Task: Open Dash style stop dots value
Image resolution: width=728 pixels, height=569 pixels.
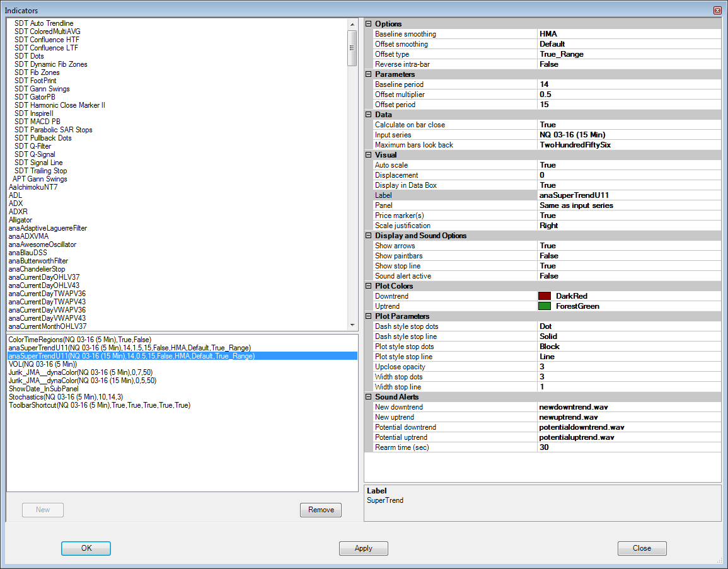Action: tap(629, 326)
